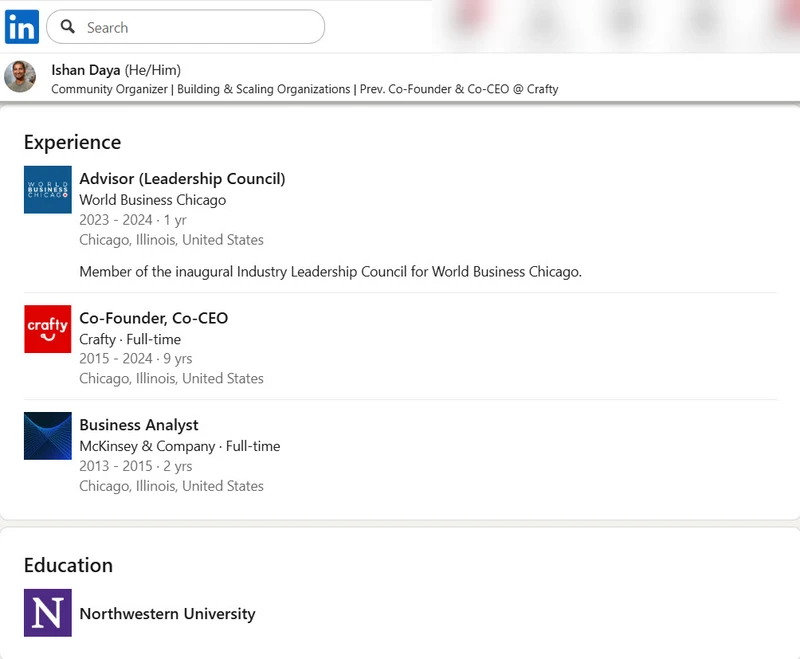800x659 pixels.
Task: Click McKinsey & Company · Full-time text
Action: [x=179, y=446]
